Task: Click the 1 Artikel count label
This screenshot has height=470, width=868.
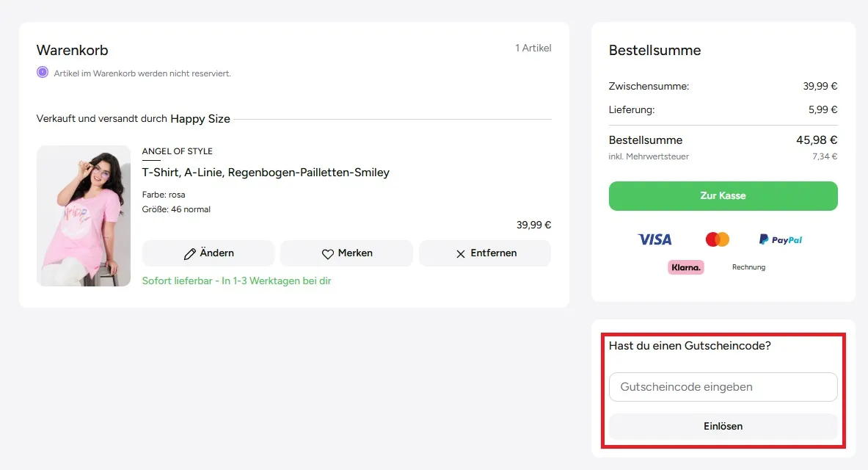Action: pyautogui.click(x=533, y=48)
